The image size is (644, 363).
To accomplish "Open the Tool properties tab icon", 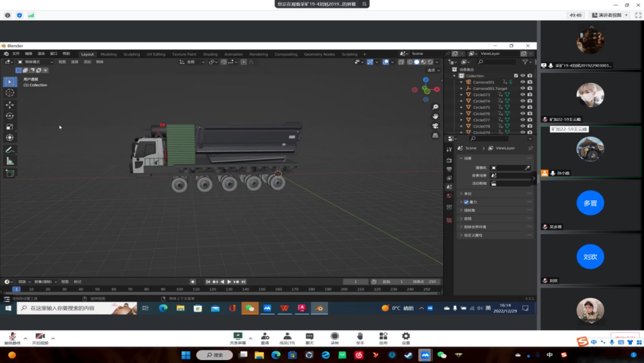I will click(x=449, y=150).
